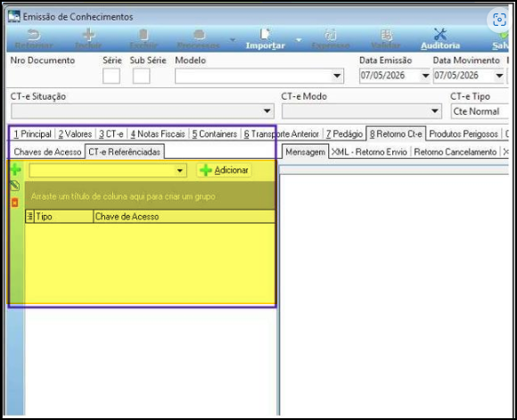
Task: Open the Data Movimento date picker arrow
Action: point(499,76)
